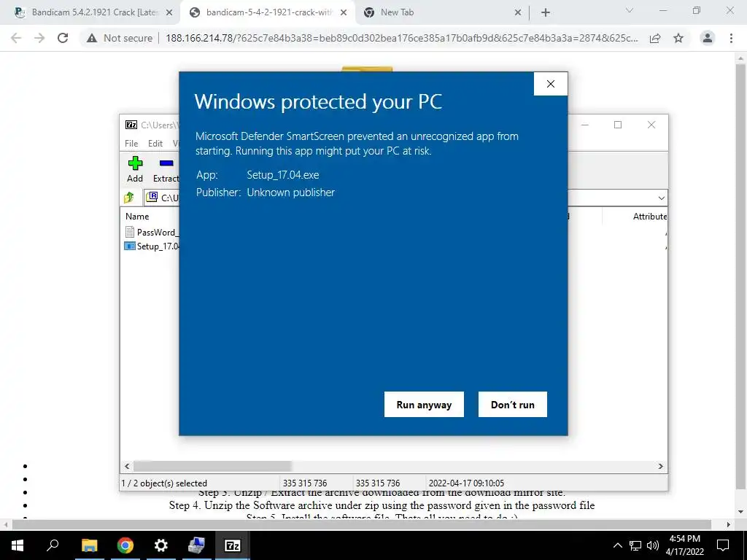Open Settings gear on the taskbar

point(160,545)
